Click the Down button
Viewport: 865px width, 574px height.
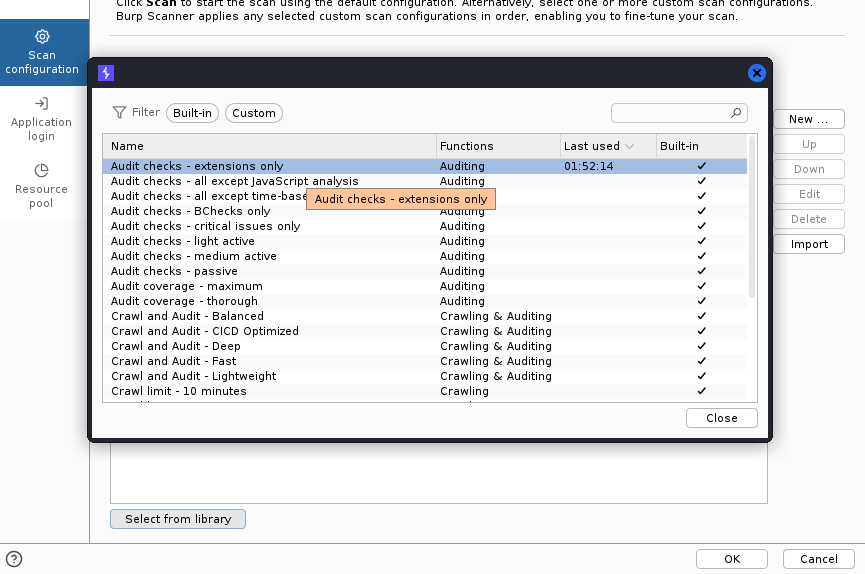coord(809,169)
